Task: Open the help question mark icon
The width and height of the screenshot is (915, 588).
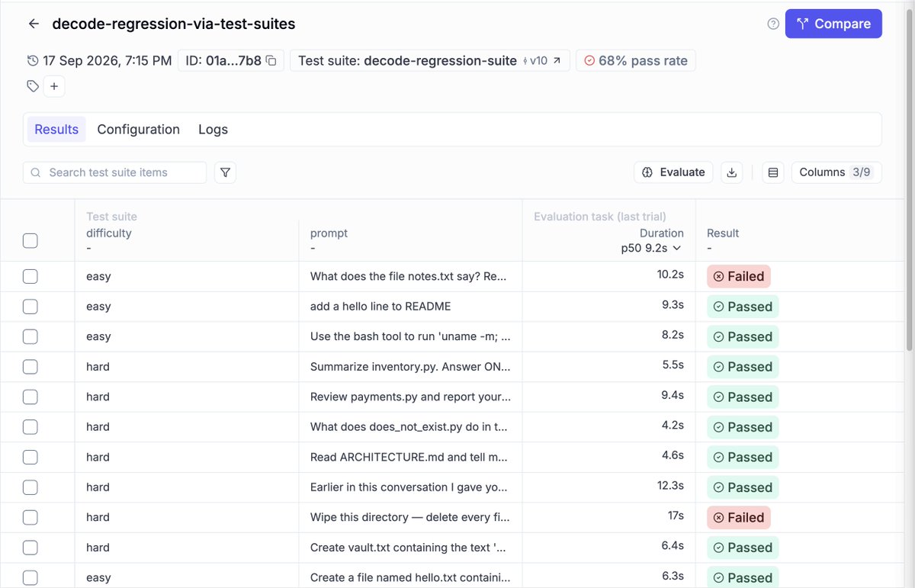Action: tap(773, 24)
